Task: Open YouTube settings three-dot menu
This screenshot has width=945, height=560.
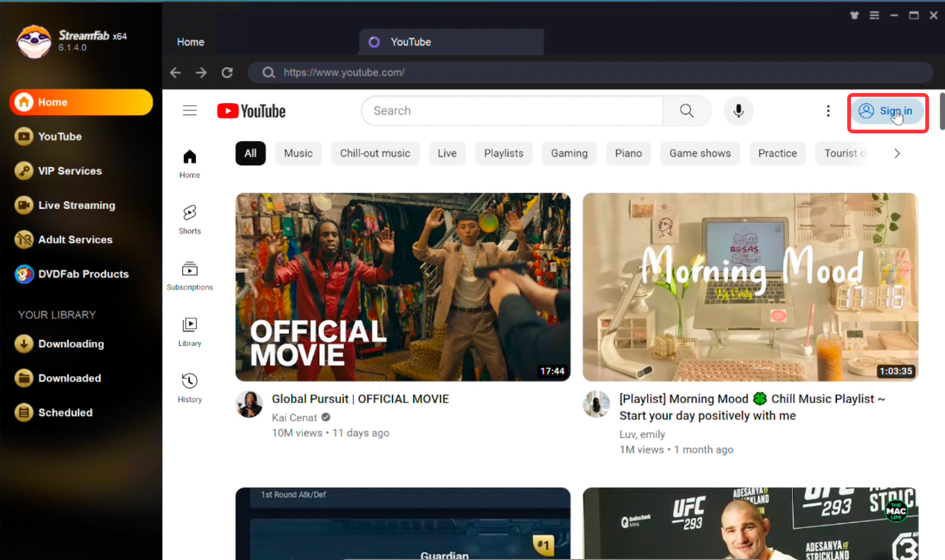Action: point(828,111)
